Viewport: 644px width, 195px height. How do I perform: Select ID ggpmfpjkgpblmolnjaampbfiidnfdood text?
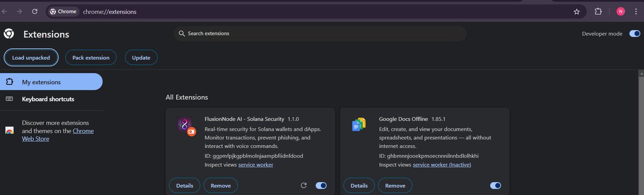point(254,156)
